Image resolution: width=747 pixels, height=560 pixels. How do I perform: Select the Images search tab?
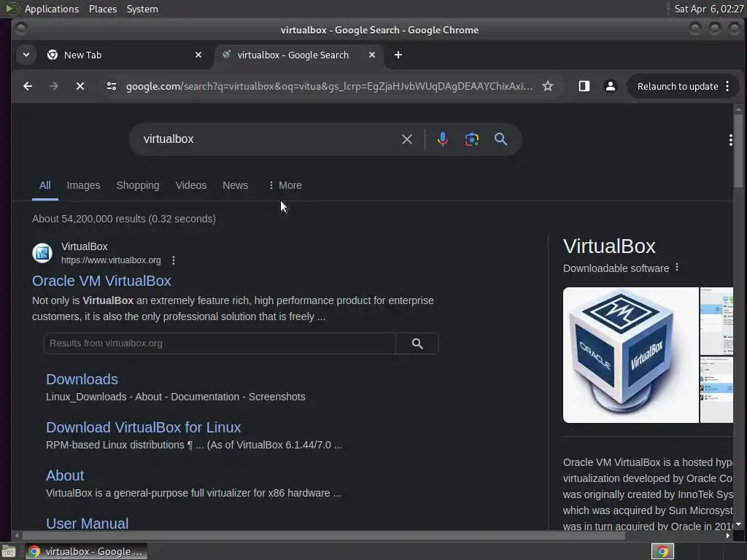point(83,185)
